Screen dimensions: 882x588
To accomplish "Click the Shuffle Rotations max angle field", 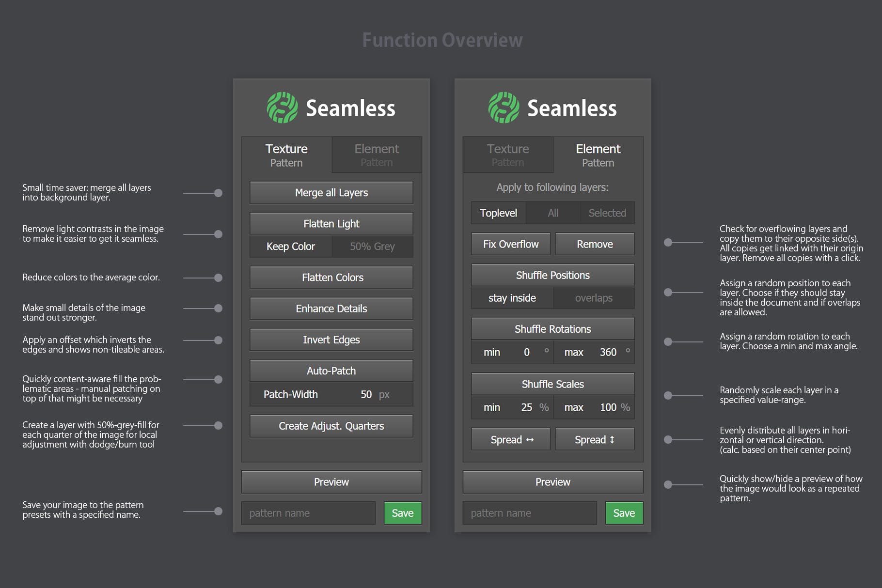I will 608,353.
